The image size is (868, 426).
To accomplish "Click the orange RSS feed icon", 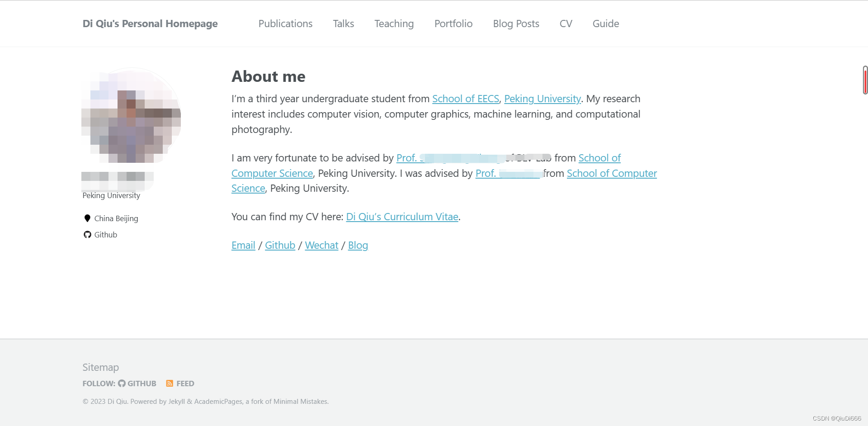I will pos(170,383).
